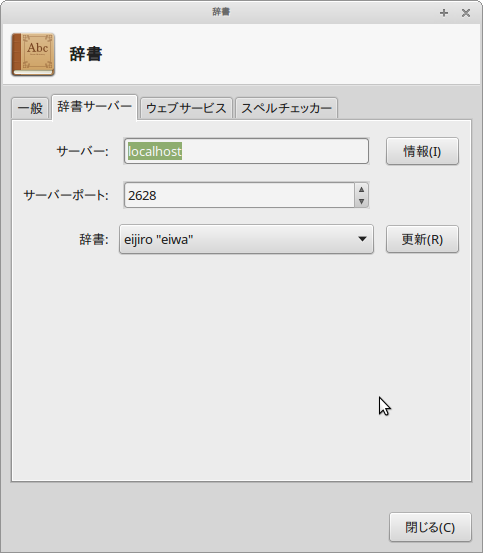Click the 辞書: label beside the dropdown
This screenshot has height=553, width=483.
coord(94,239)
